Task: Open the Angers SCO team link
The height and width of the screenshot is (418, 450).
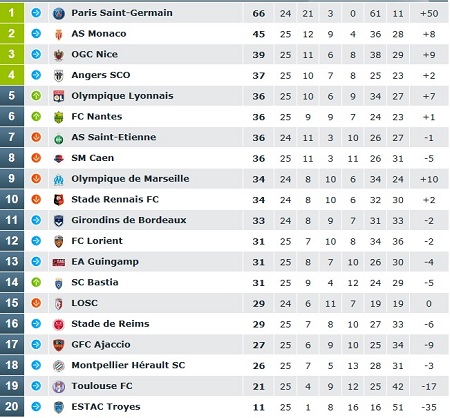Action: coord(101,75)
